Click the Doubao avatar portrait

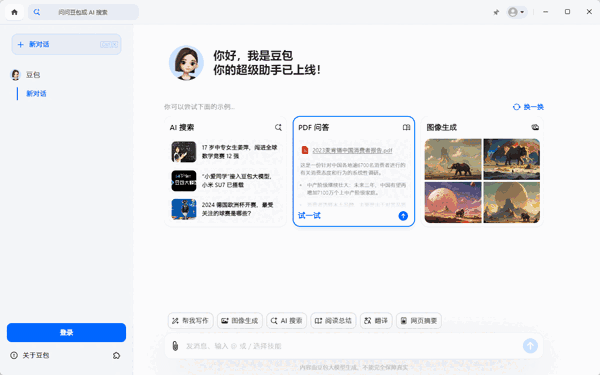186,63
